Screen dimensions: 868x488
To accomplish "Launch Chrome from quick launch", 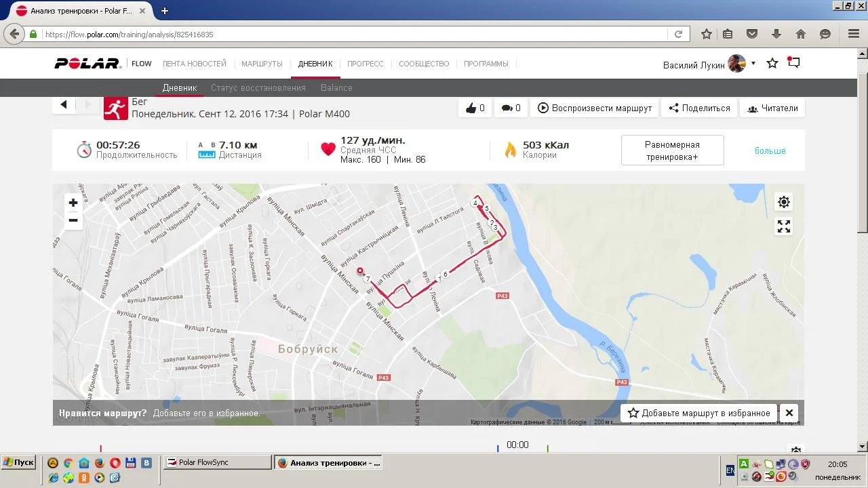I will (68, 463).
